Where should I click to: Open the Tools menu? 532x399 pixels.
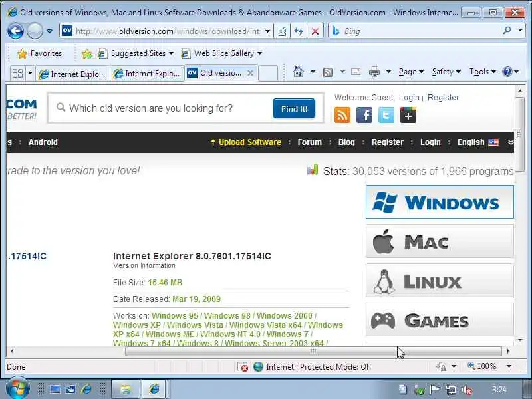point(483,72)
